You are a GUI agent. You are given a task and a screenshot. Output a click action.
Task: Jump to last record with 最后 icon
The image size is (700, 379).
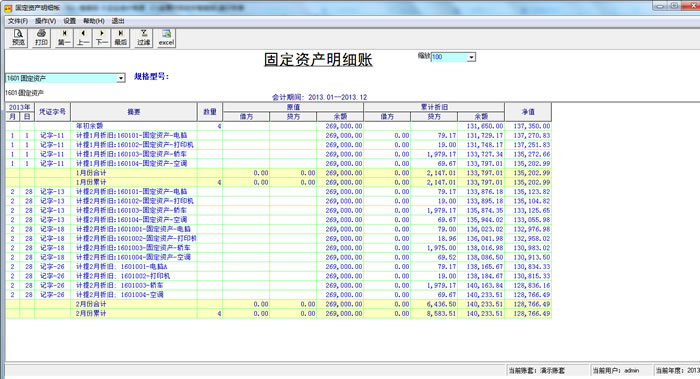(x=121, y=38)
